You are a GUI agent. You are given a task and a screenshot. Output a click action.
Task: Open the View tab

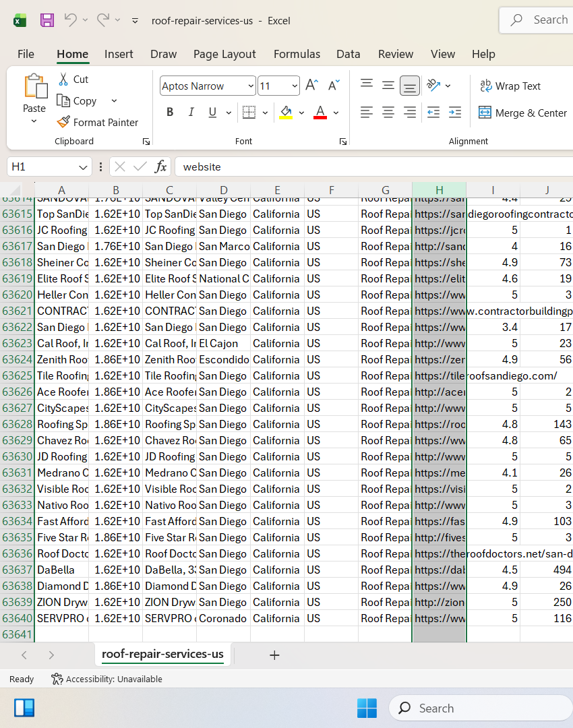pyautogui.click(x=443, y=54)
